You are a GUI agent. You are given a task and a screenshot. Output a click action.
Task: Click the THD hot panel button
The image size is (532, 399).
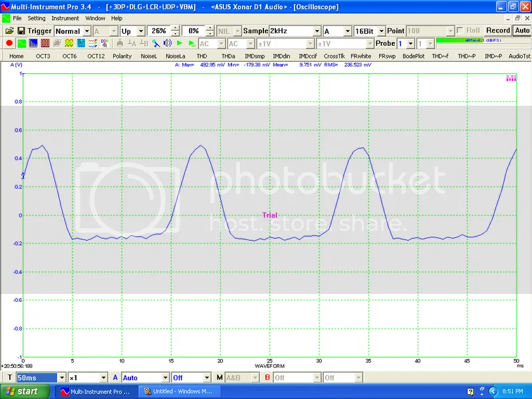coord(201,56)
